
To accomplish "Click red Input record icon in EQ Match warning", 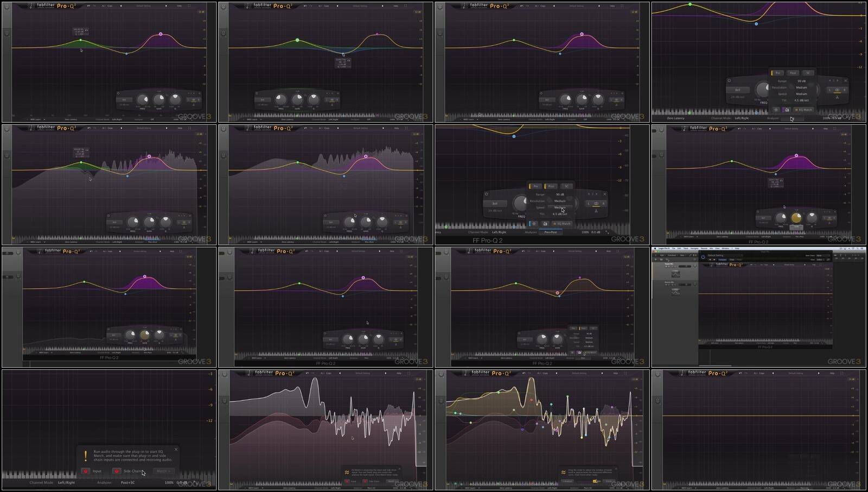I will click(x=86, y=471).
